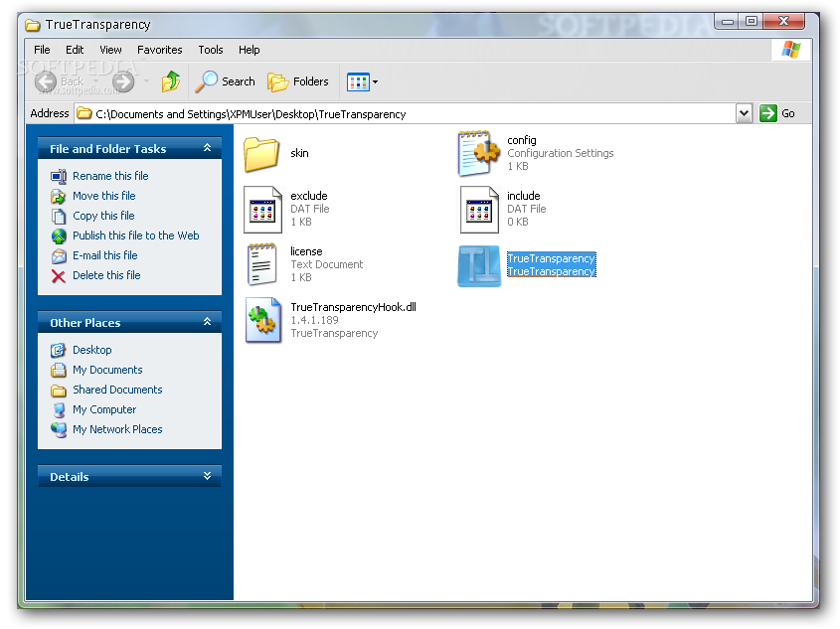Click the Copy this file icon
Screen dimensions: 840x629
pyautogui.click(x=59, y=217)
